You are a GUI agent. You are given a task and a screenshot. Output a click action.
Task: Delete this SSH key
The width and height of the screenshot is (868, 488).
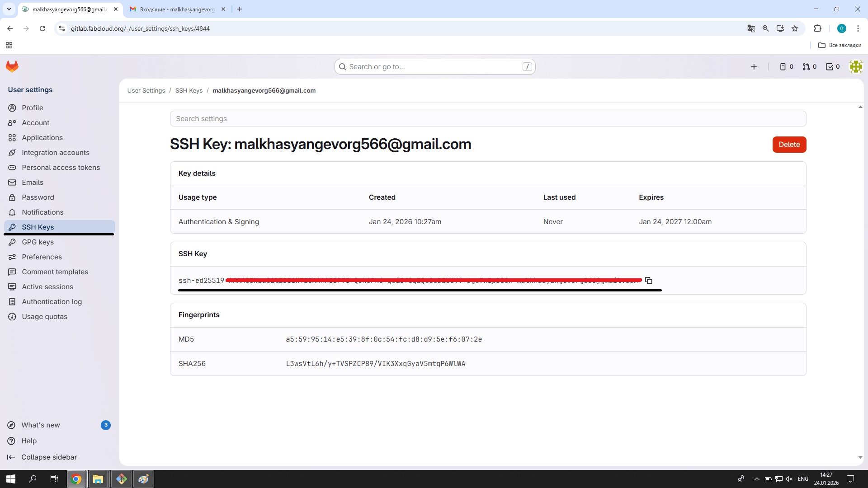(789, 145)
